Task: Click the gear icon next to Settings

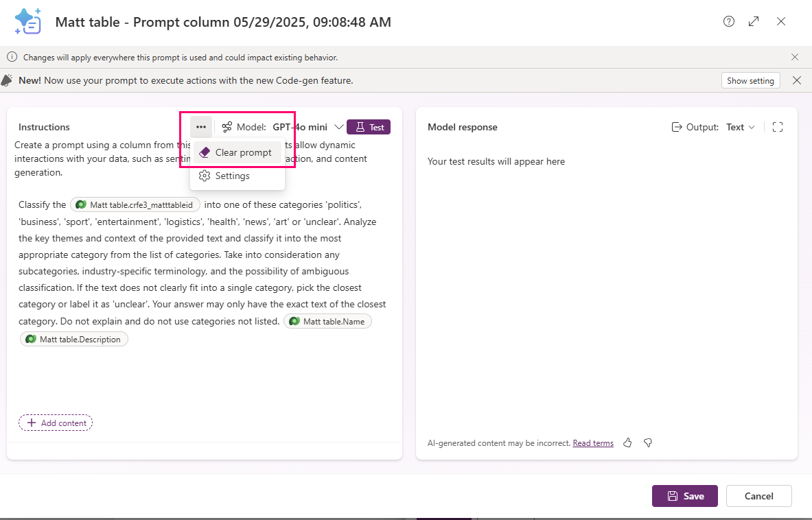Action: (204, 176)
